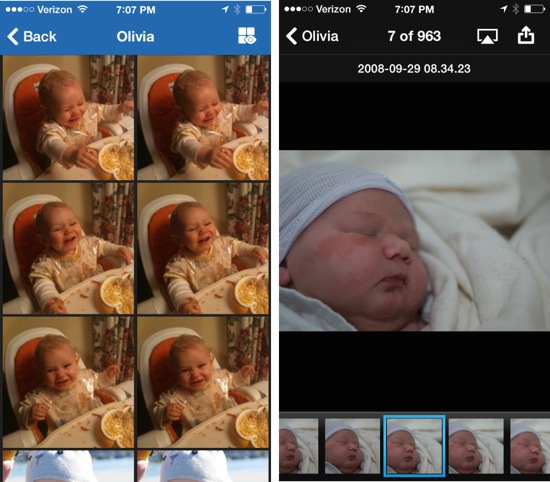This screenshot has width=550, height=482.
Task: Open the second-row left highchair photo
Action: click(x=68, y=248)
